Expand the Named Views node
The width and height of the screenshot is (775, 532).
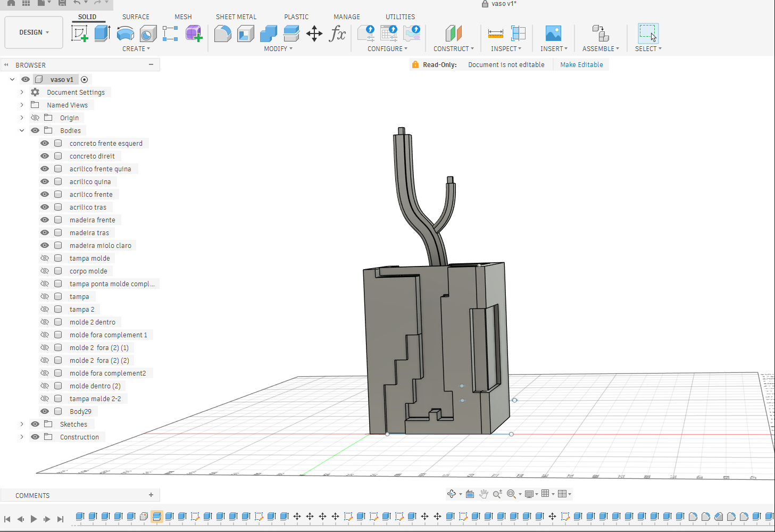click(22, 105)
